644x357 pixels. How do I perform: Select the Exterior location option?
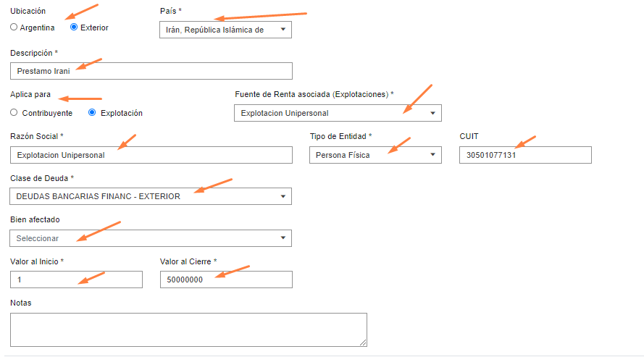pos(74,27)
